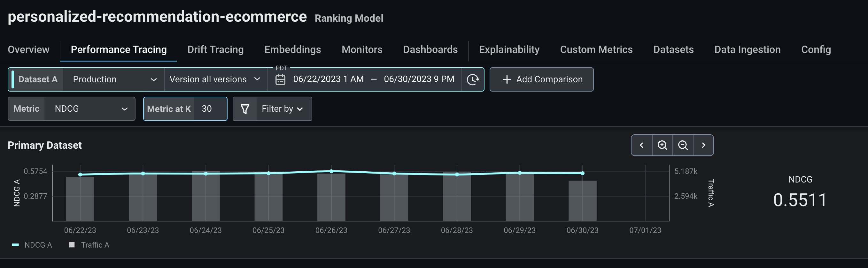Open the Explainability tab
Viewport: 868px width, 268px height.
coord(509,50)
